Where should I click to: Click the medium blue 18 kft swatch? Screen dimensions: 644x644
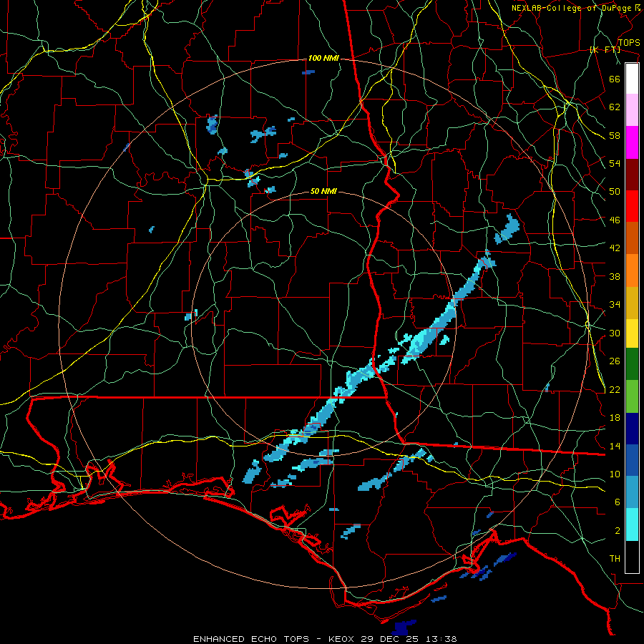(x=632, y=460)
